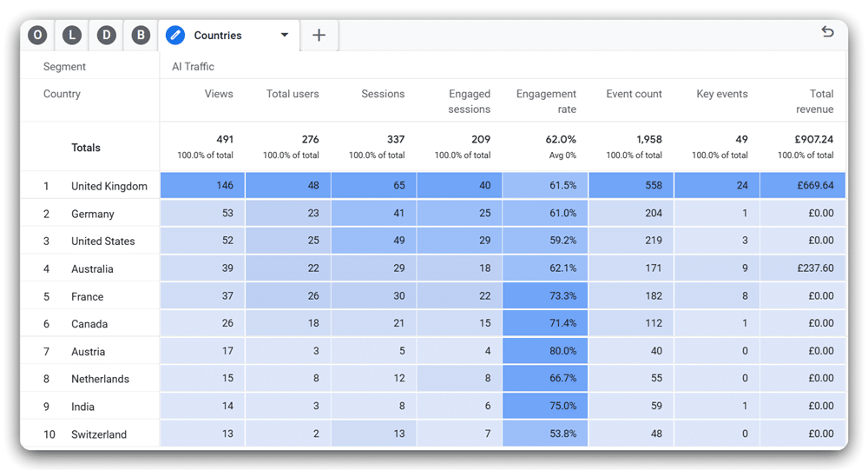Click the undo arrow icon

click(x=827, y=32)
